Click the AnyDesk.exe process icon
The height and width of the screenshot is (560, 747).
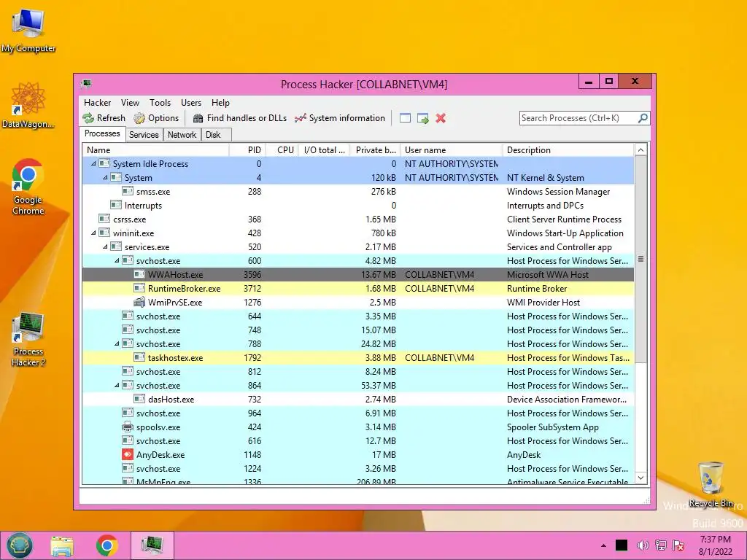127,455
